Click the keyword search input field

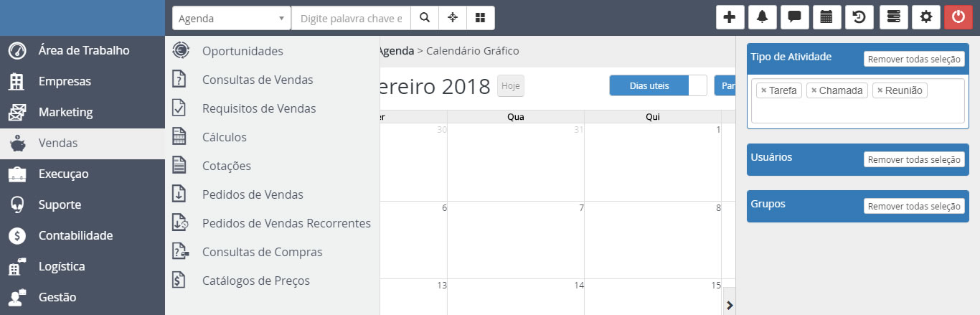point(351,18)
